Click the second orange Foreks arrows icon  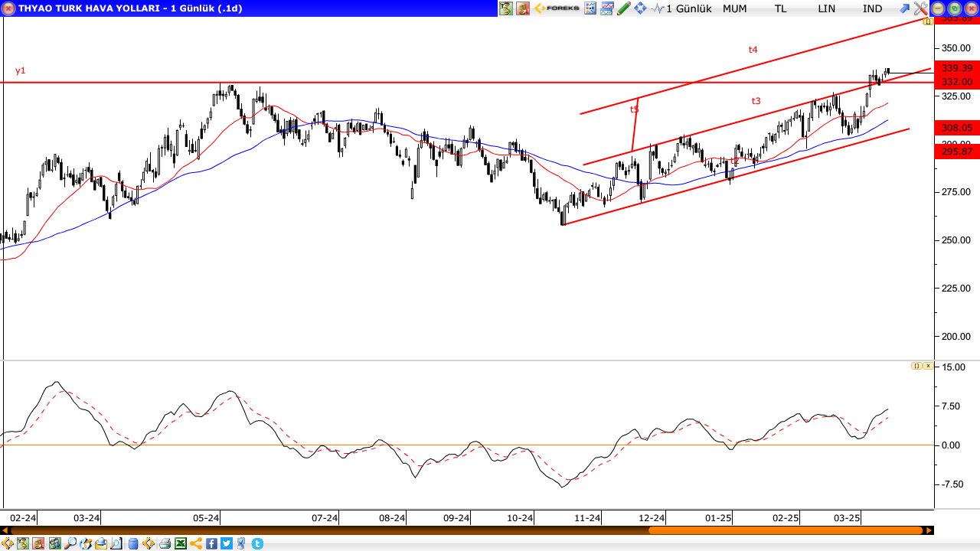pyautogui.click(x=149, y=543)
